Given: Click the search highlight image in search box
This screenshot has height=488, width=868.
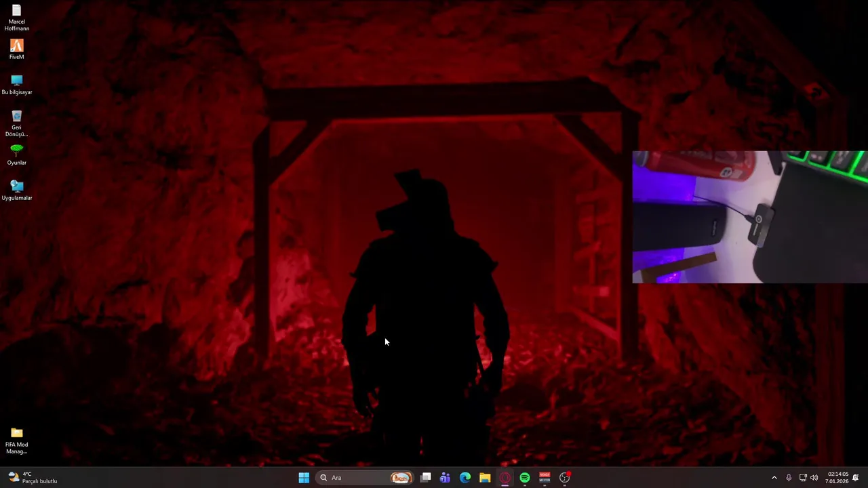Looking at the screenshot, I should 401,478.
